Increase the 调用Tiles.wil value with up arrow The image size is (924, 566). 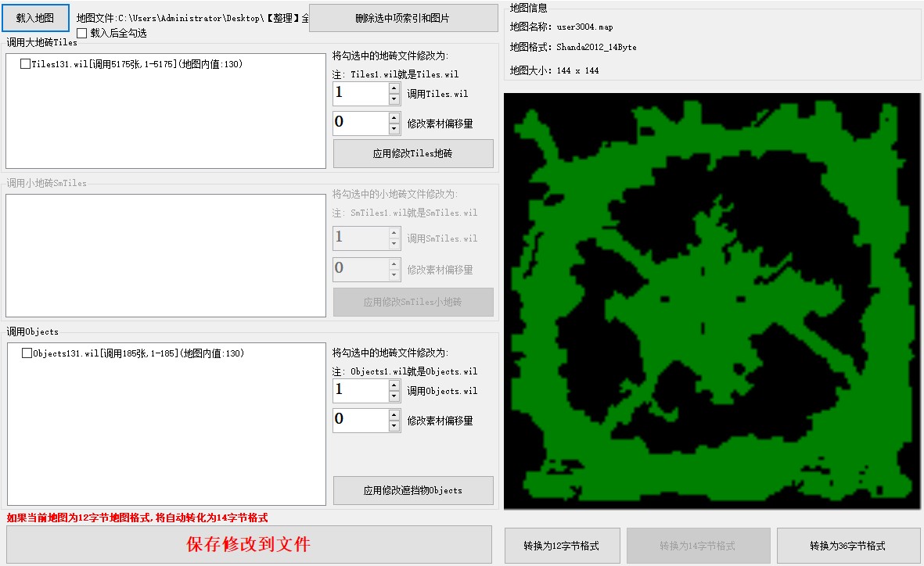coord(394,89)
